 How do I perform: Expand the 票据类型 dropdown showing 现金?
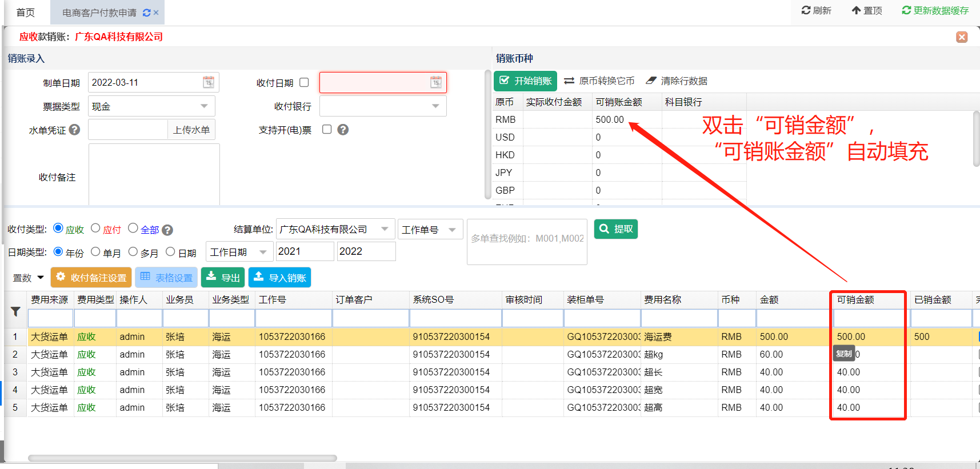[x=204, y=106]
